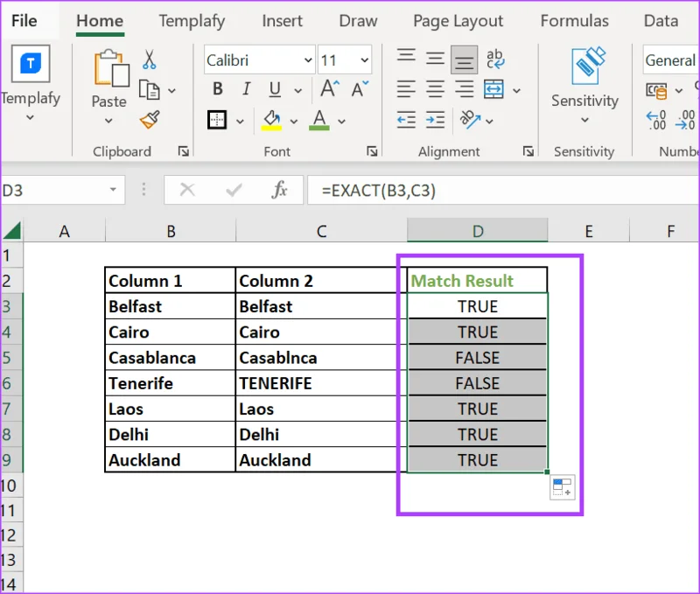Click the Sensitivity label icon
Screen dimensions: 700x594
[x=588, y=65]
